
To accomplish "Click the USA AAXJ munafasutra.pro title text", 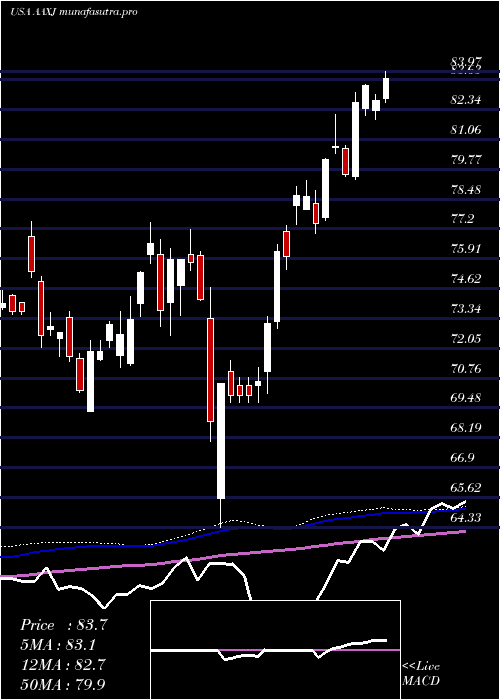I will coord(73,12).
